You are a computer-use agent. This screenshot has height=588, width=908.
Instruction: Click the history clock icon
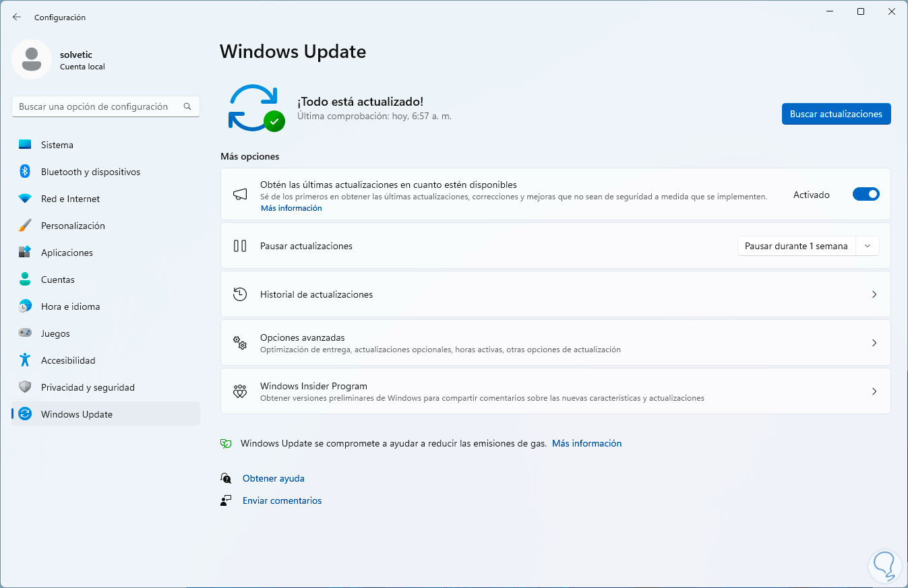240,294
